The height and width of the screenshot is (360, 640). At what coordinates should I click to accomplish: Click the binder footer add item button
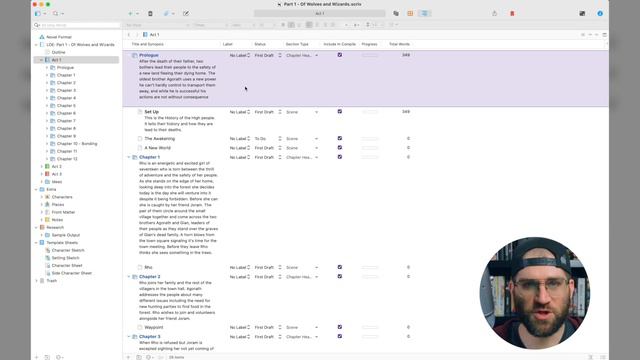coord(36,357)
